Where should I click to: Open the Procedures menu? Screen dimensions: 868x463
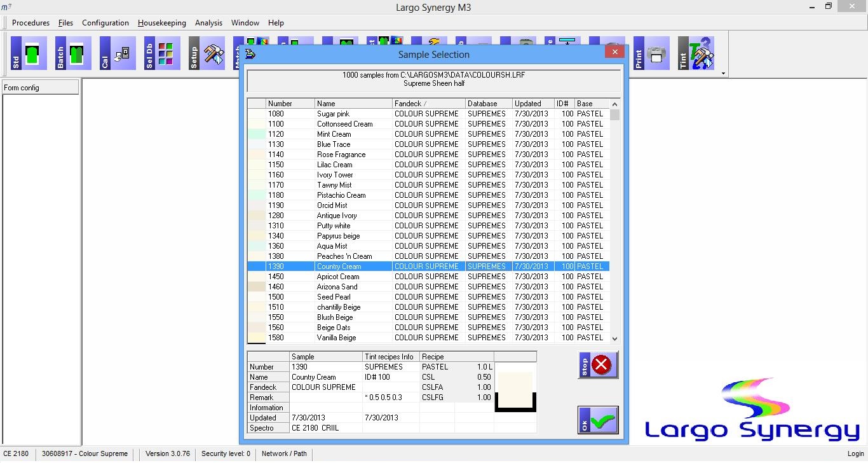[31, 23]
